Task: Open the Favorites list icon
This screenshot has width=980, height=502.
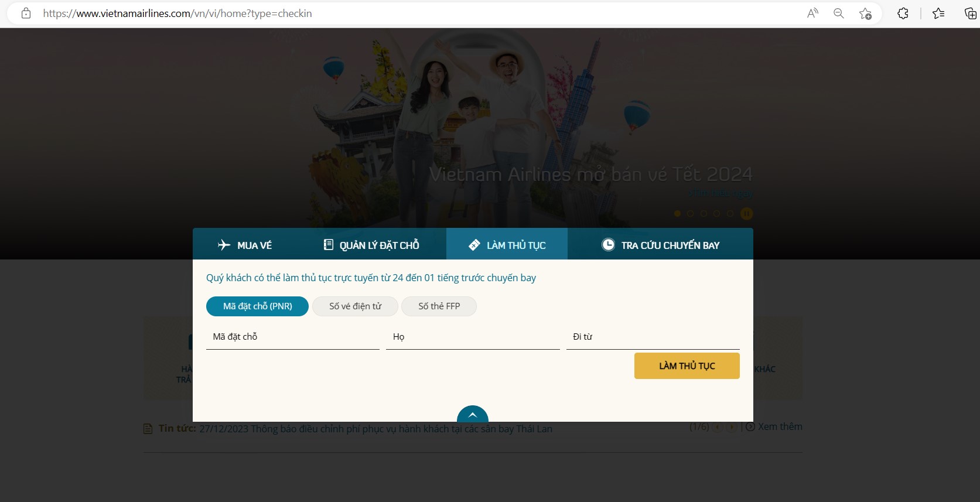Action: coord(938,13)
